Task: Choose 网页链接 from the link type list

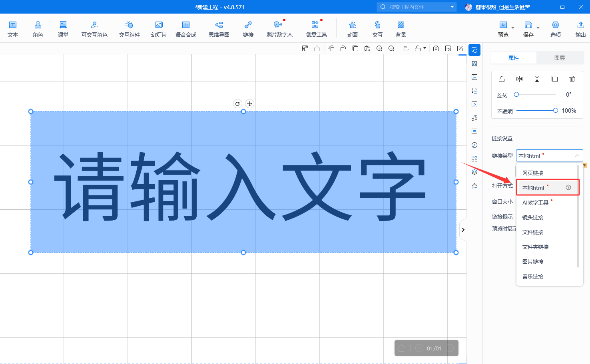Action: [x=533, y=173]
